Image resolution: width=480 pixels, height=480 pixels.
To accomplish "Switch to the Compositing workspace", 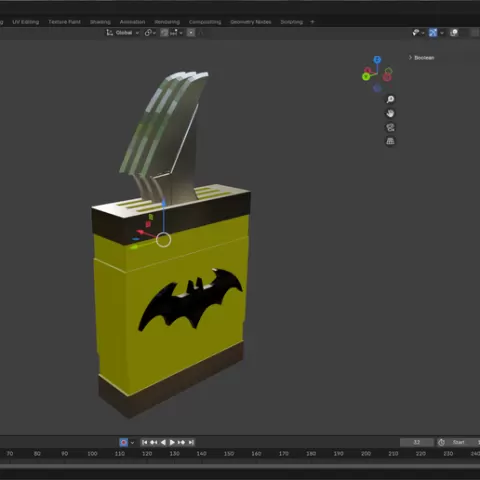I will pos(205,22).
